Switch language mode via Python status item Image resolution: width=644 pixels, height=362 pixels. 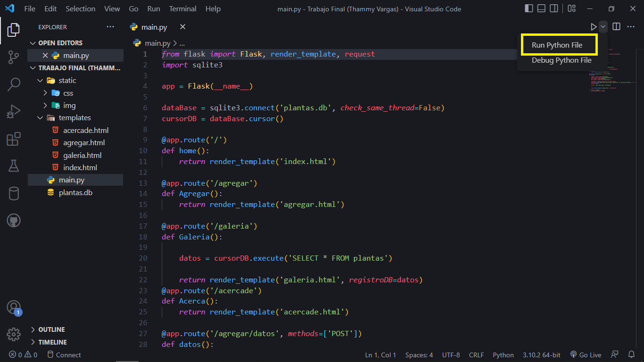pos(503,354)
